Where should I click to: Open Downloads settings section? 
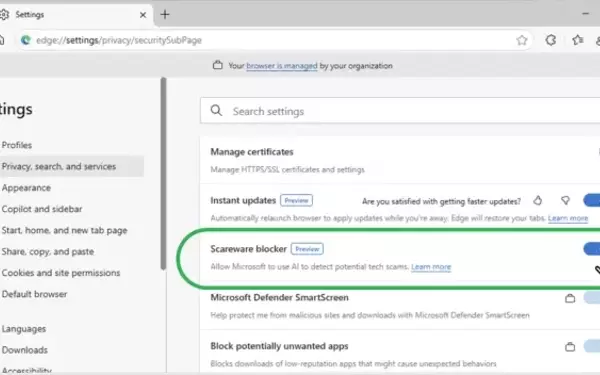click(x=24, y=350)
